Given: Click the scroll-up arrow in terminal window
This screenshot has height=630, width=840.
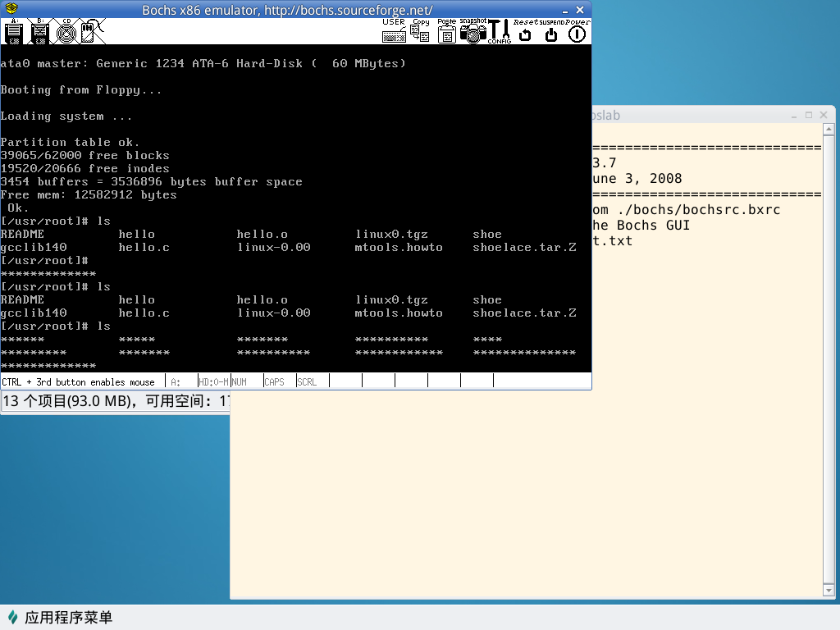Looking at the screenshot, I should click(829, 130).
